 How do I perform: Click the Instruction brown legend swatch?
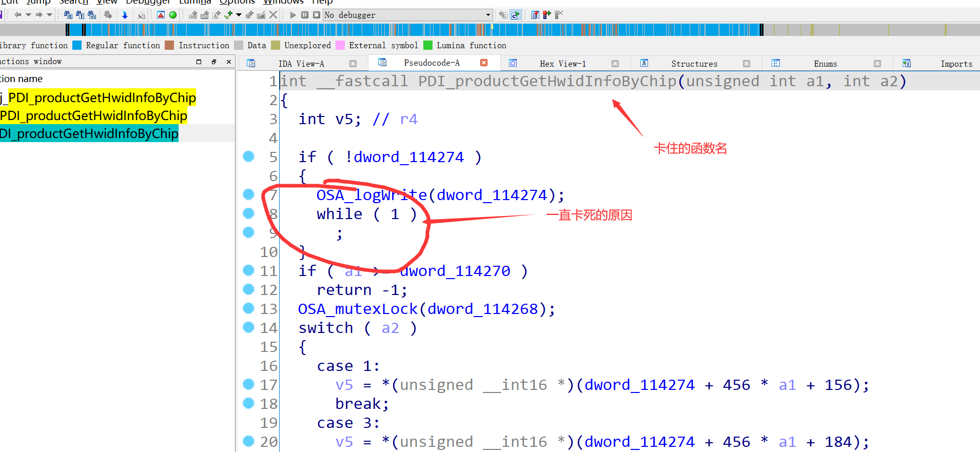[x=169, y=45]
